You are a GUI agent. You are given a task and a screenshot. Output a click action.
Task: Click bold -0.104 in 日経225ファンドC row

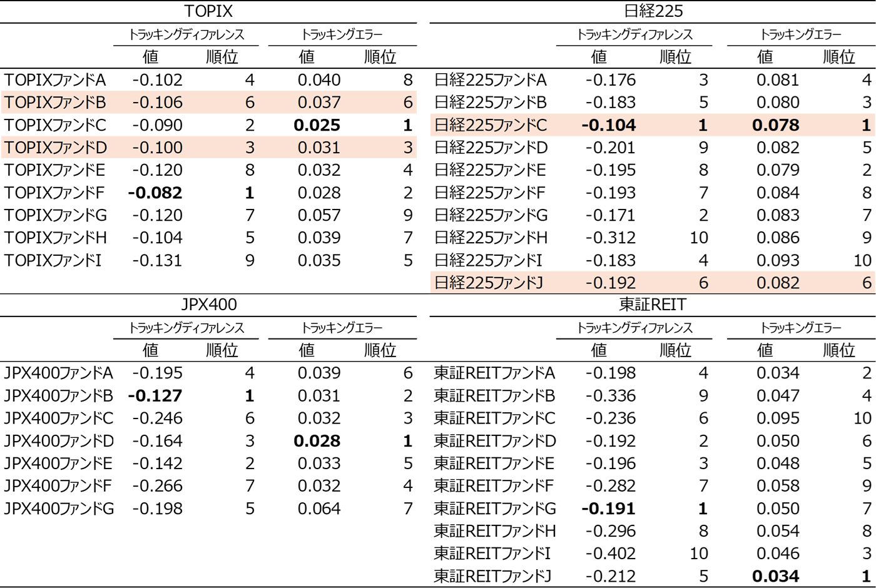coord(608,125)
